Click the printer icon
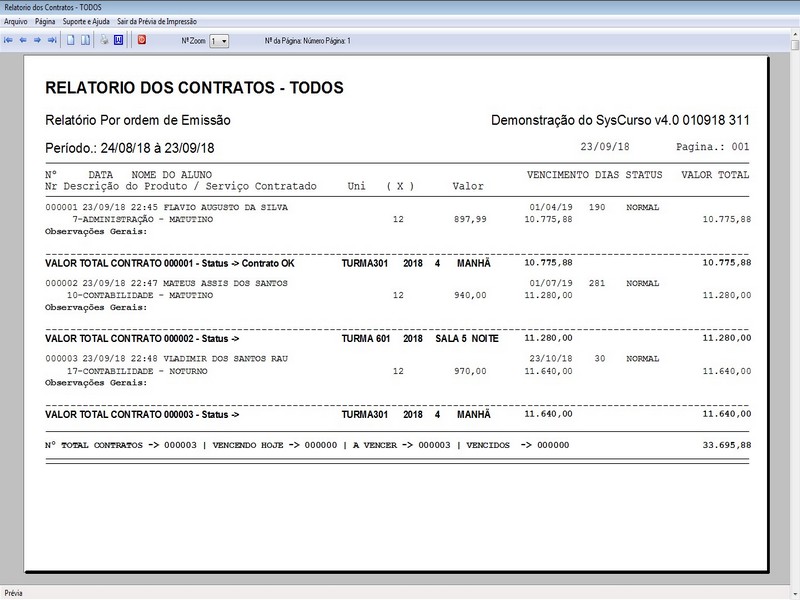Screen dimensions: 800x600 click(104, 40)
